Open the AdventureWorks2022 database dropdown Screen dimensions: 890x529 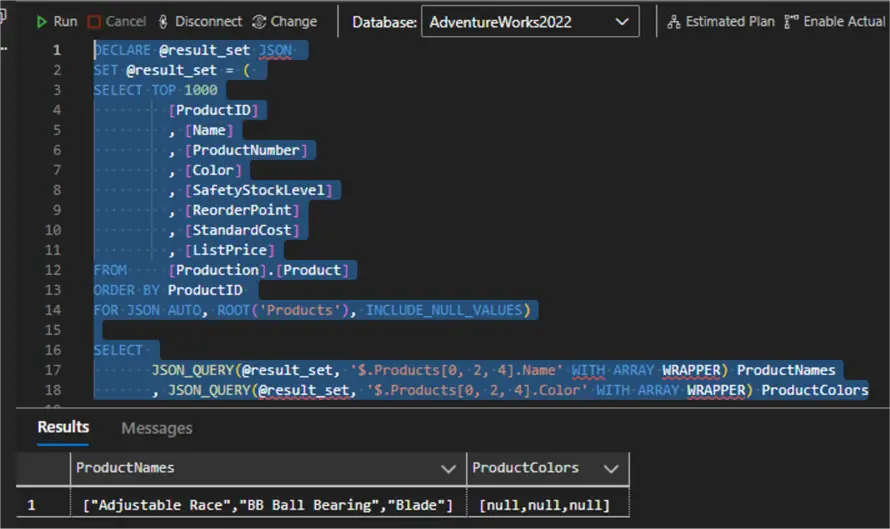click(x=530, y=22)
